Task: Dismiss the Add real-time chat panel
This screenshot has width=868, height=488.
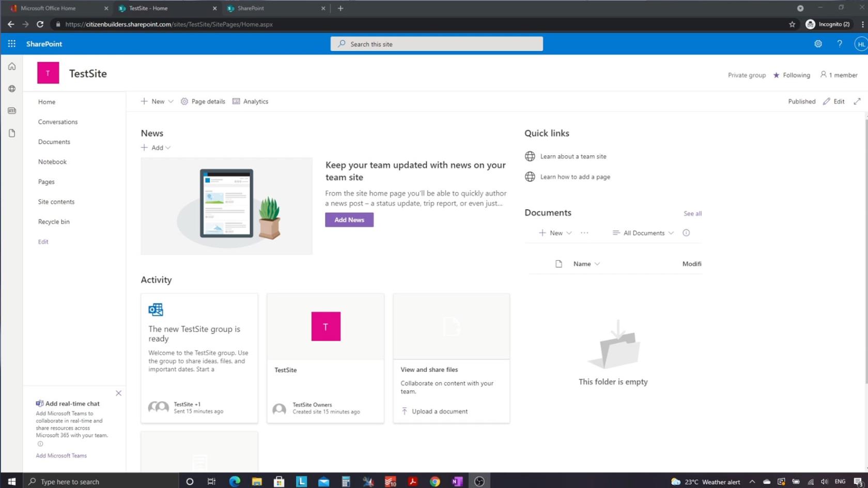Action: [x=118, y=393]
